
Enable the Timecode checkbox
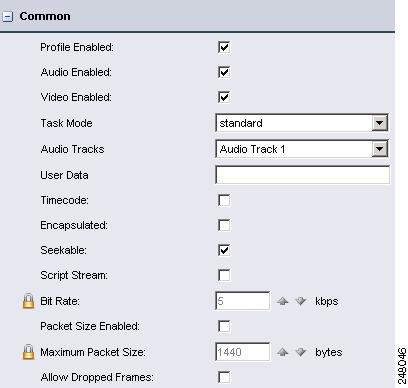point(224,200)
